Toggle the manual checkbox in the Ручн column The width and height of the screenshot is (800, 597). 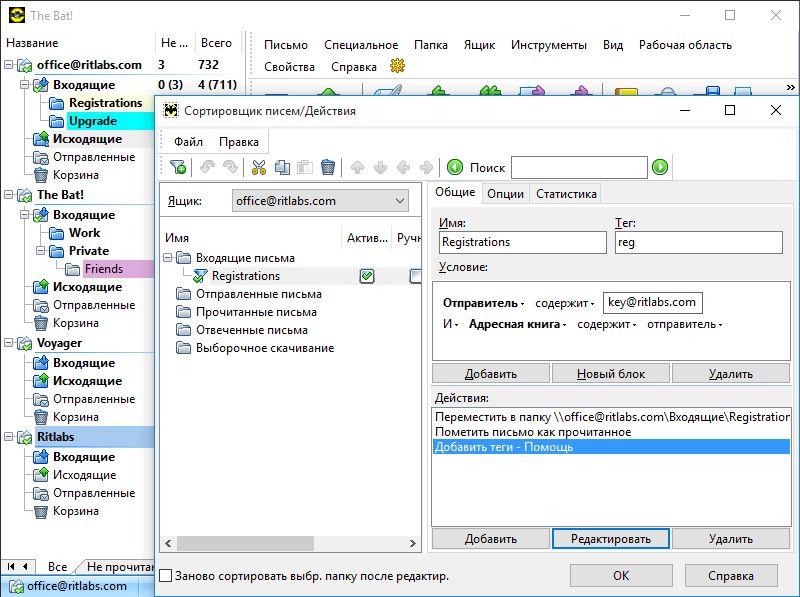415,276
